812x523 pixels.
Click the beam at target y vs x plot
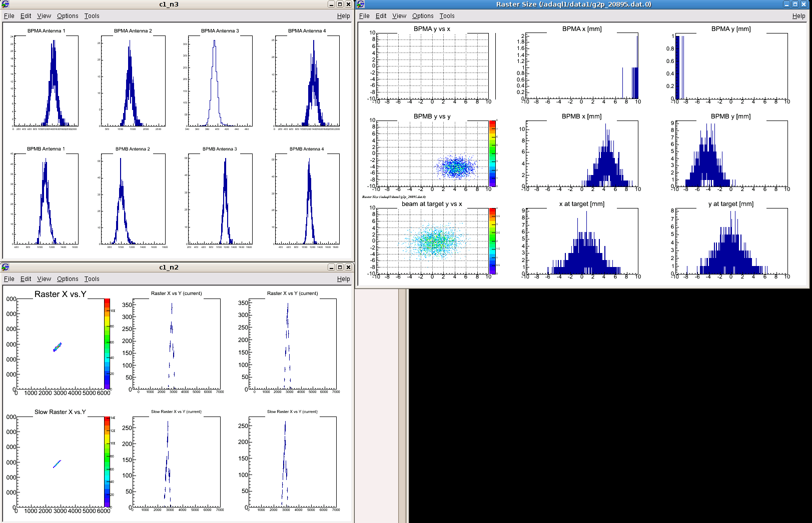pyautogui.click(x=432, y=241)
